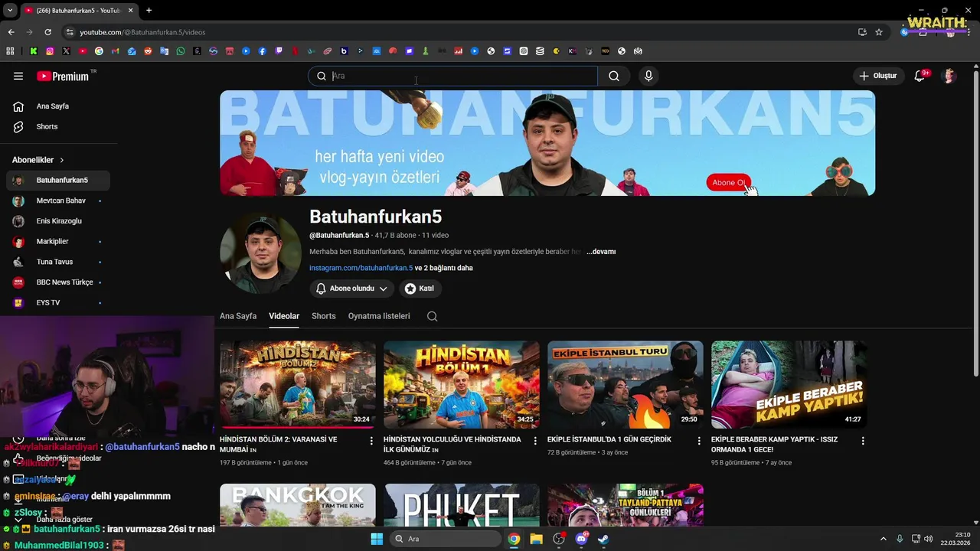The height and width of the screenshot is (551, 980).
Task: Switch to the Ana Sayfa channel tab
Action: coord(238,316)
